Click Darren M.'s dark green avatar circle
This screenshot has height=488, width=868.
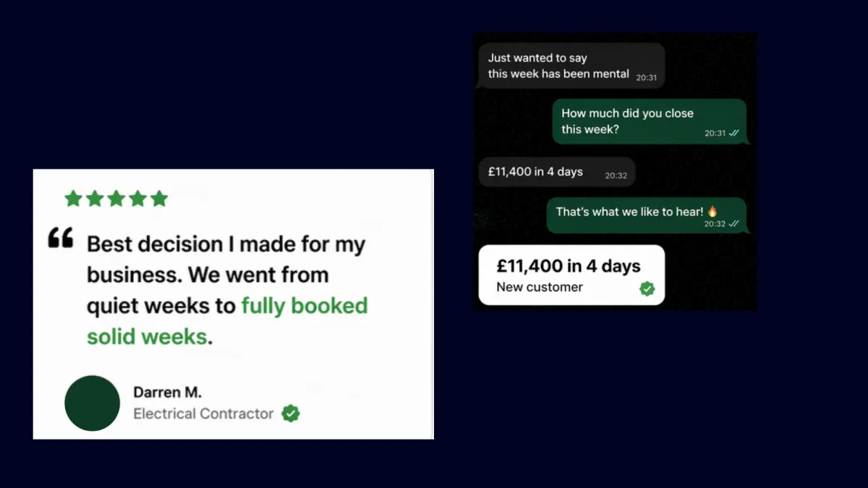coord(93,403)
